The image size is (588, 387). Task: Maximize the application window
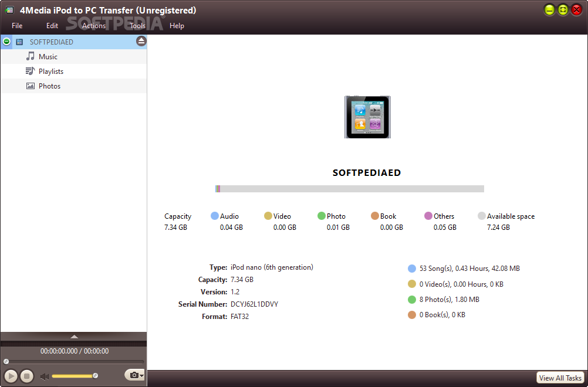click(563, 10)
